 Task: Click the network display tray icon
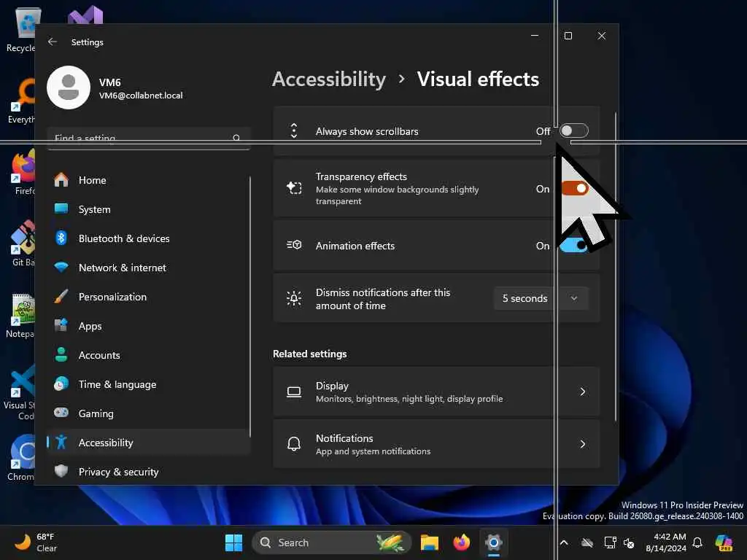pos(610,542)
